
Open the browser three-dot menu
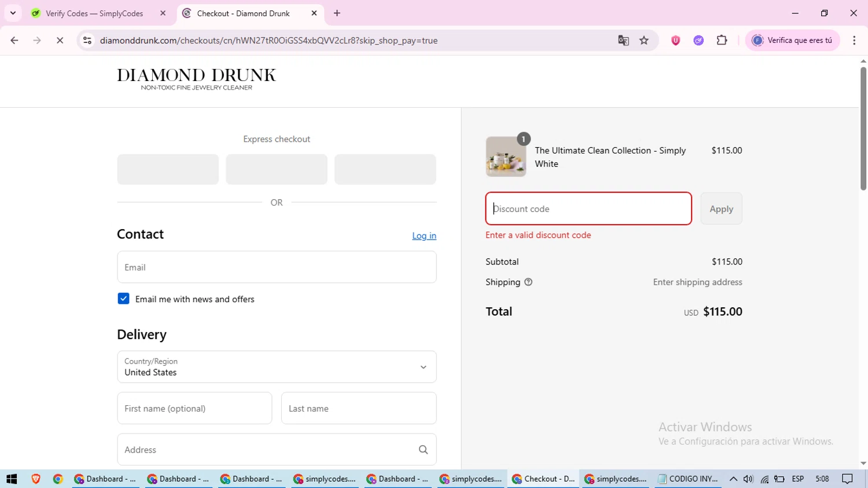pyautogui.click(x=854, y=41)
